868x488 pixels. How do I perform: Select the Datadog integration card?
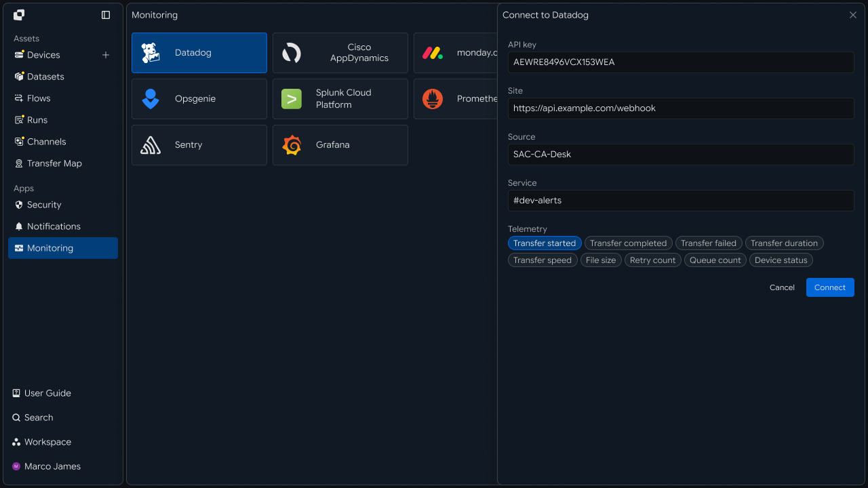(x=199, y=53)
